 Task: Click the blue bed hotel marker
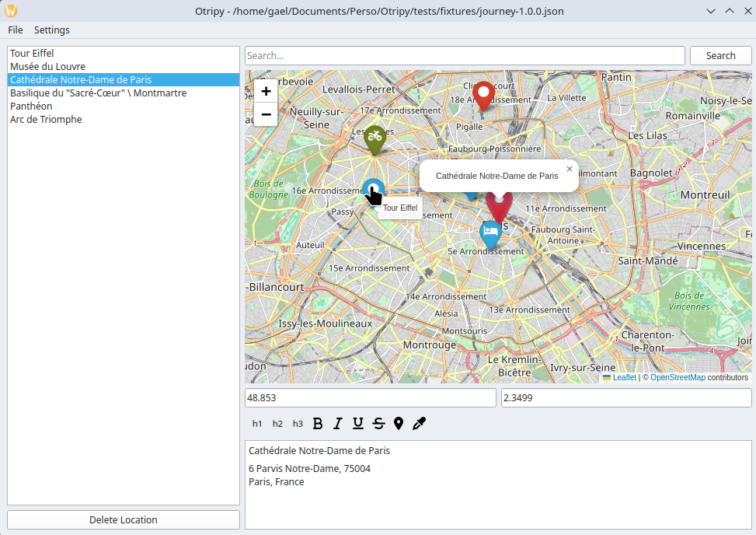[491, 235]
